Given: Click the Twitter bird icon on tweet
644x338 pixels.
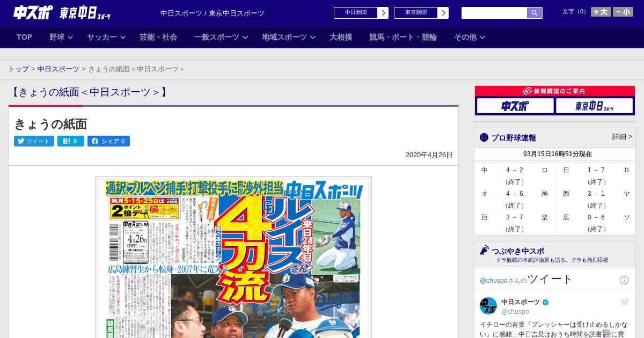Looking at the screenshot, I should coord(625,302).
